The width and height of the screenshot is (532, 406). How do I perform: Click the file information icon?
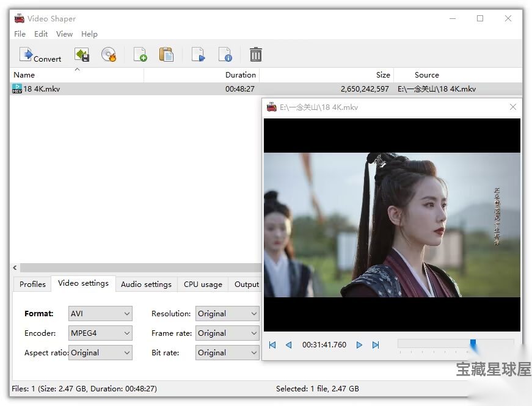click(225, 54)
